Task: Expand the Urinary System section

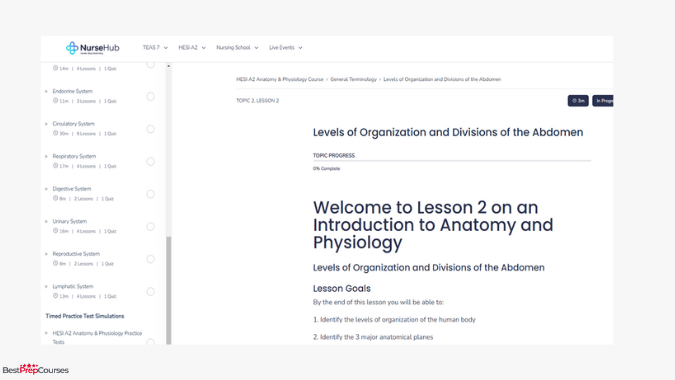Action: click(46, 221)
